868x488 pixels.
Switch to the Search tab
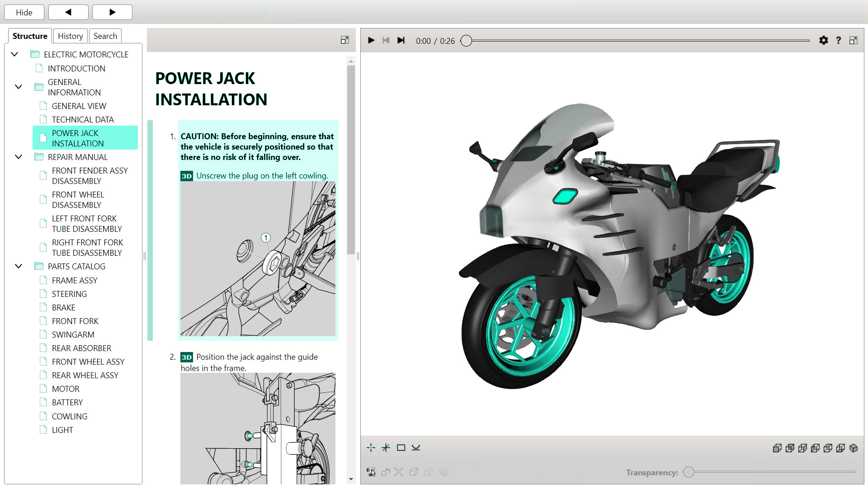click(105, 36)
